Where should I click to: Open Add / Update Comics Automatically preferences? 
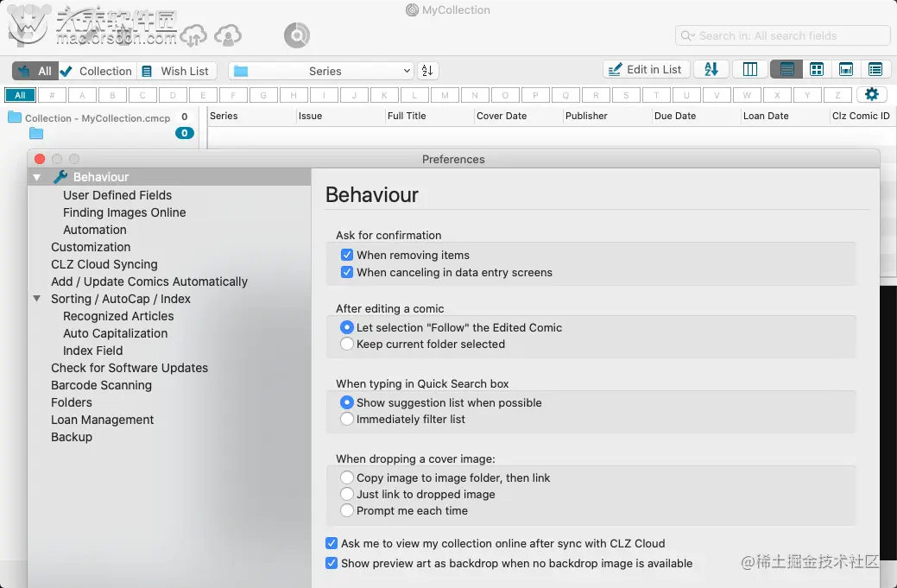pos(148,281)
